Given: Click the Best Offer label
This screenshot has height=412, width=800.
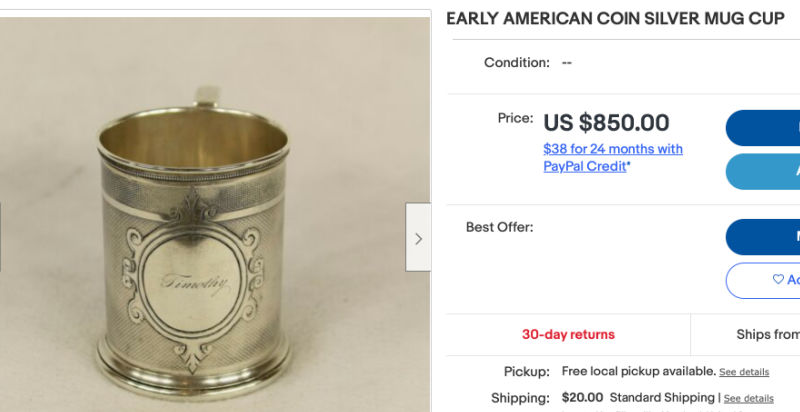Looking at the screenshot, I should [499, 227].
